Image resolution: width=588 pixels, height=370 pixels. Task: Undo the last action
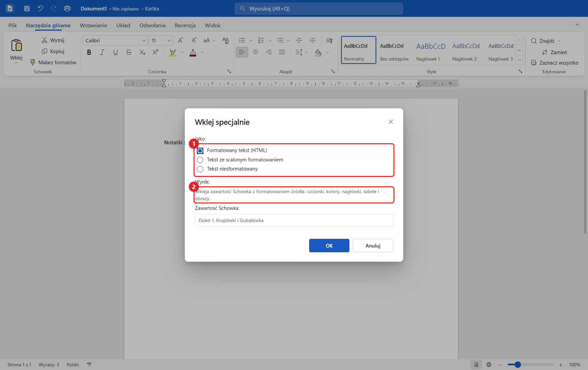click(x=40, y=8)
